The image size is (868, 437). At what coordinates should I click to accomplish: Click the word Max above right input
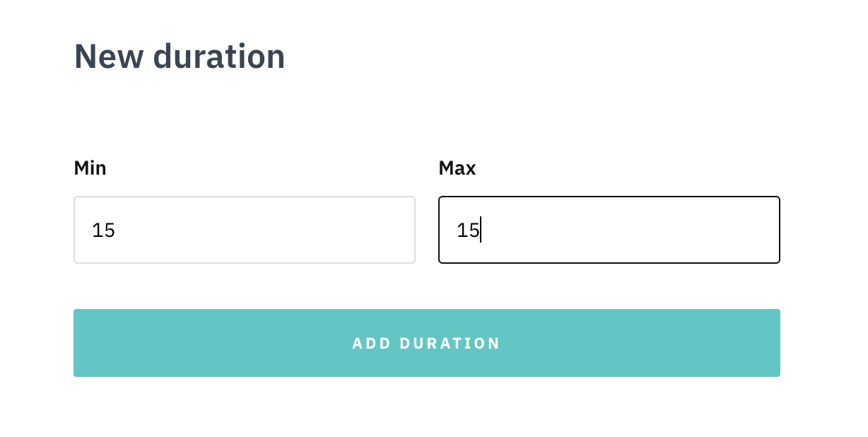tap(457, 168)
